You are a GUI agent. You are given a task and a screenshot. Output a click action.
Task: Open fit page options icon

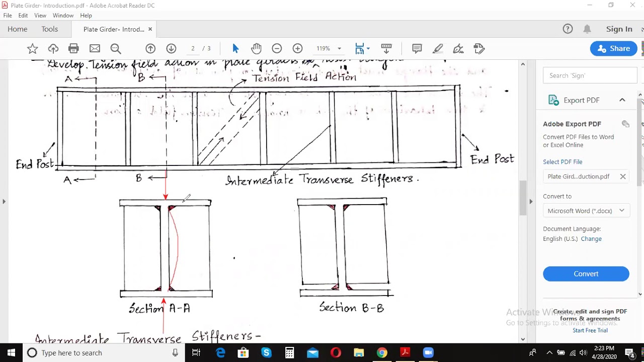coord(360,49)
